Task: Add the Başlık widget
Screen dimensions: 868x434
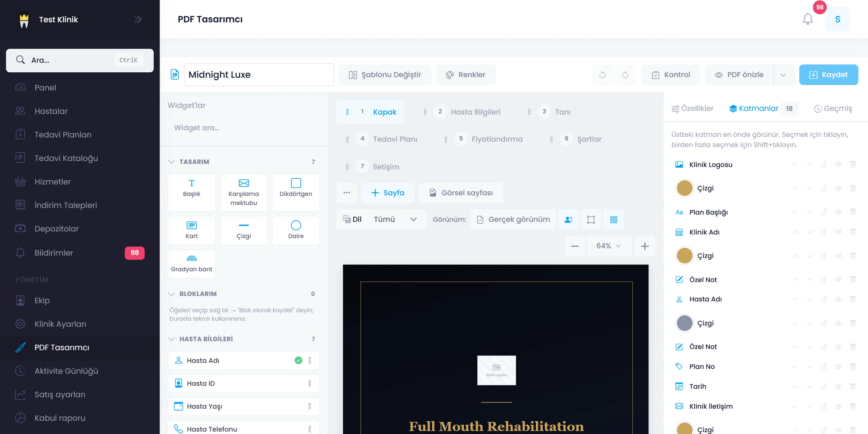Action: (192, 193)
